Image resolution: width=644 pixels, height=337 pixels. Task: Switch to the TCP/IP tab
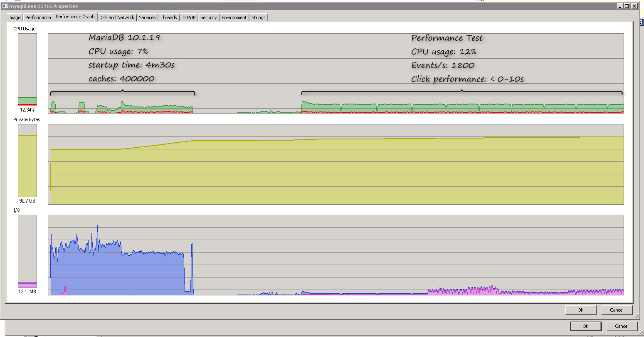(x=189, y=17)
